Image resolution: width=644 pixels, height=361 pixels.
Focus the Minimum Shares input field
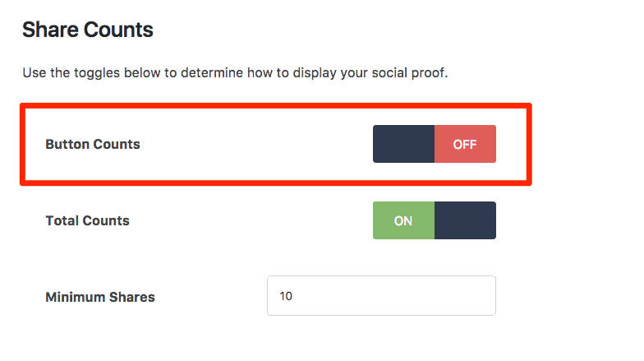tap(381, 295)
